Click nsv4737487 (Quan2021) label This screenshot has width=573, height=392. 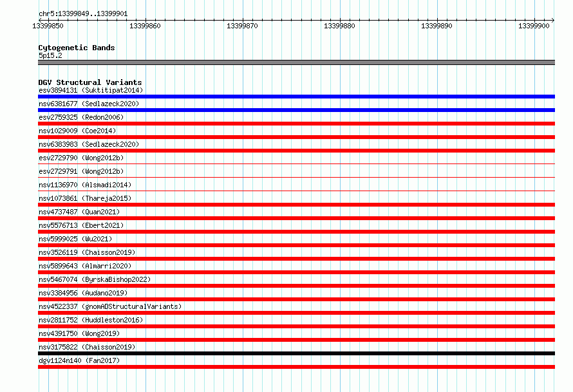[79, 212]
